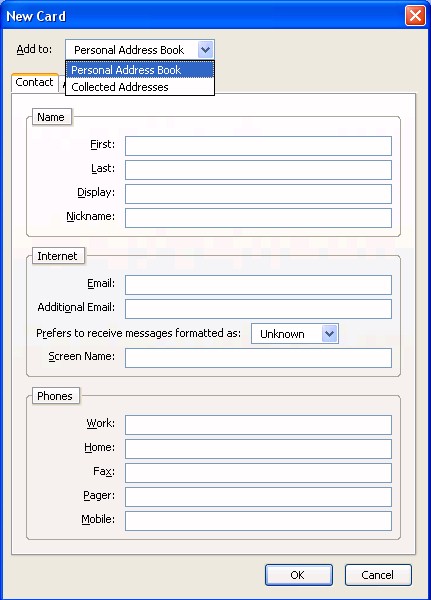This screenshot has width=431, height=600.
Task: Select the Fax number field
Action: tap(258, 473)
